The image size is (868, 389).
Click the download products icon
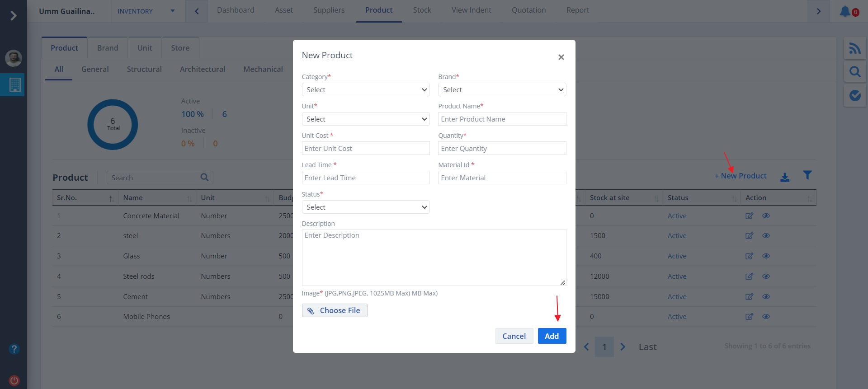coord(785,177)
